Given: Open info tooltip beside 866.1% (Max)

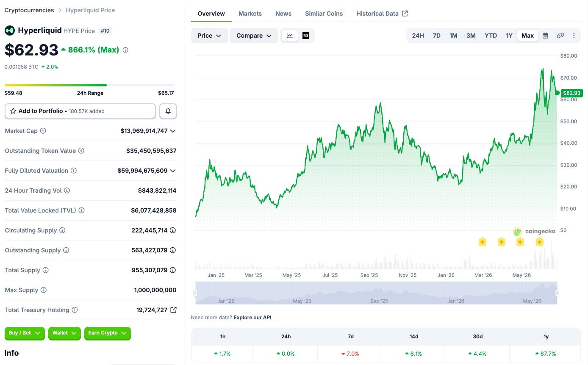Looking at the screenshot, I should pyautogui.click(x=125, y=50).
